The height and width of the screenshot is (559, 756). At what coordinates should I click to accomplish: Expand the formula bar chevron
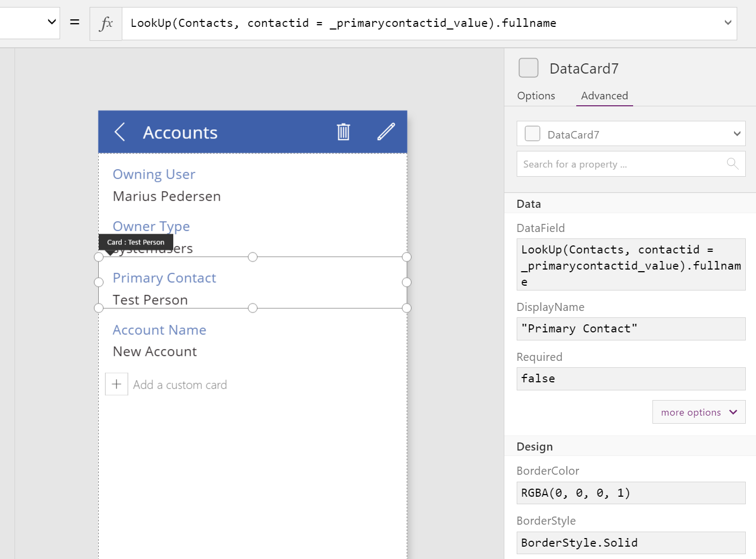728,23
